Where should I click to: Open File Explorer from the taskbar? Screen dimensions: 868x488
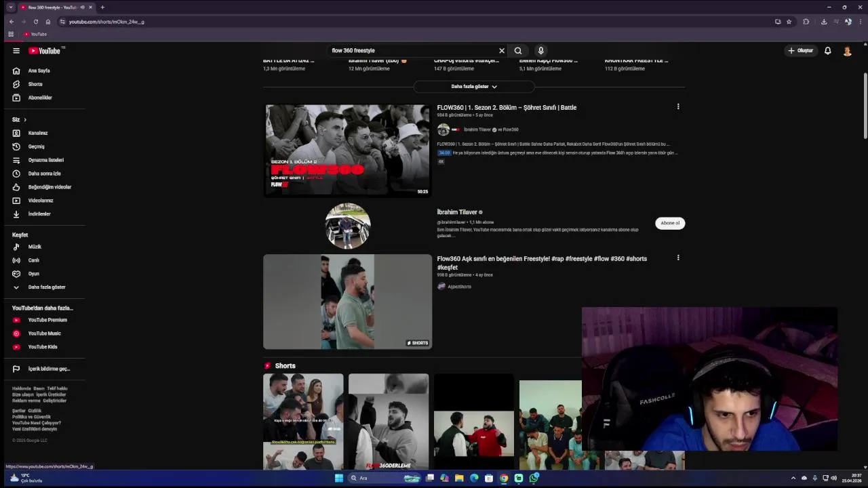tap(459, 478)
